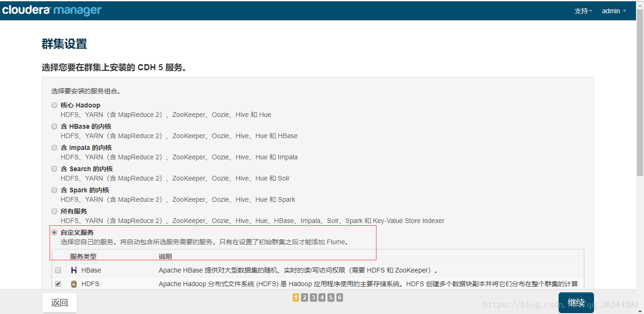644x314 pixels.
Task: Open the 支持 dropdown menu
Action: (x=583, y=11)
